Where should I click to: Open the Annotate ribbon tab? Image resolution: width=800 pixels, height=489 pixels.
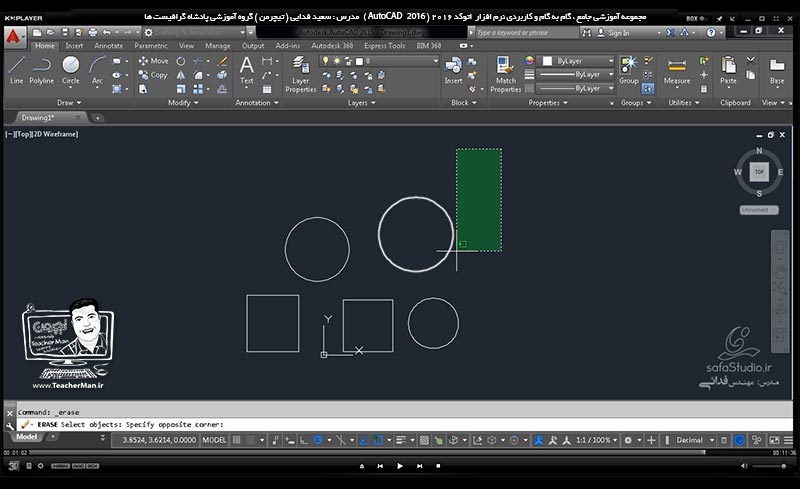[108, 45]
